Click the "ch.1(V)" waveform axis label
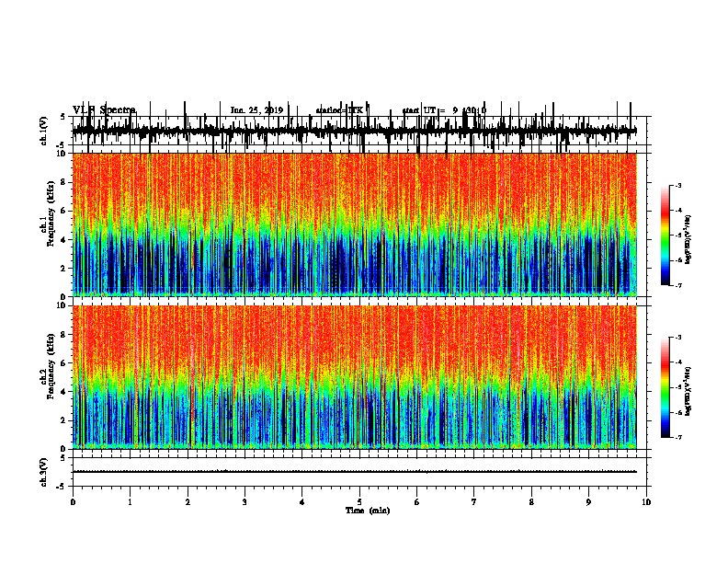Viewport: 728px width, 563px height. point(44,131)
